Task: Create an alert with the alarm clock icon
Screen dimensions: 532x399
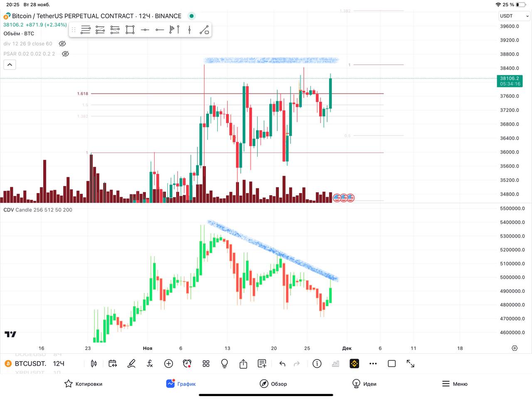Action: [187, 364]
